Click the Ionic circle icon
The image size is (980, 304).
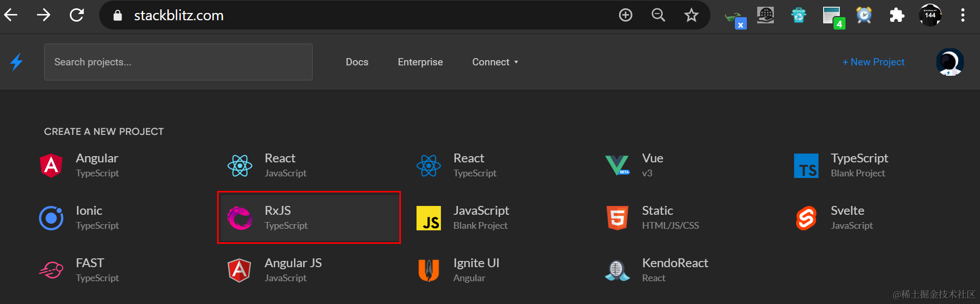[x=51, y=218]
